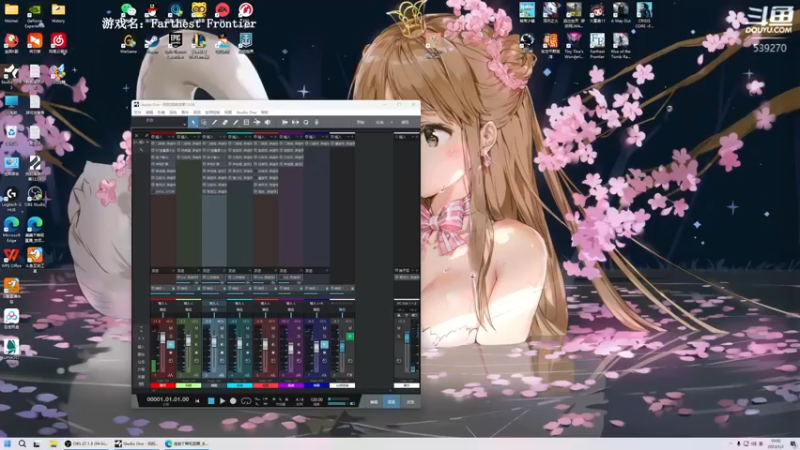Toggle power of first insert on red channel

tap(153, 144)
